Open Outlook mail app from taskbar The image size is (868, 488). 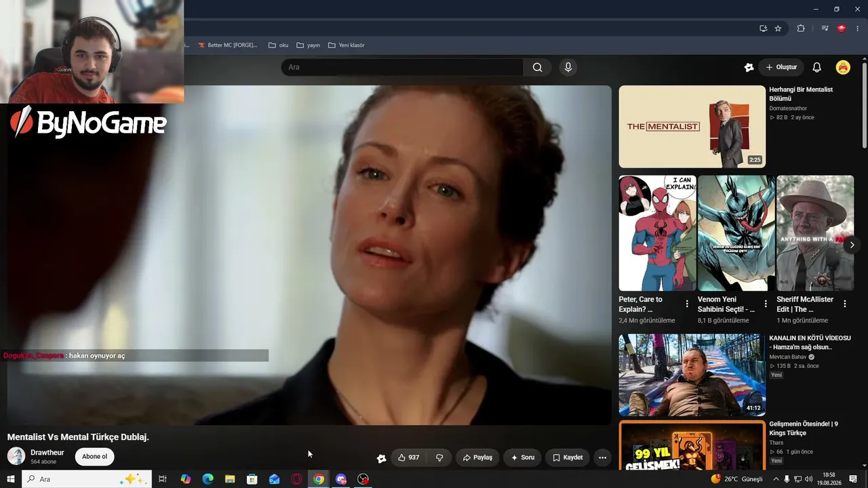[274, 479]
